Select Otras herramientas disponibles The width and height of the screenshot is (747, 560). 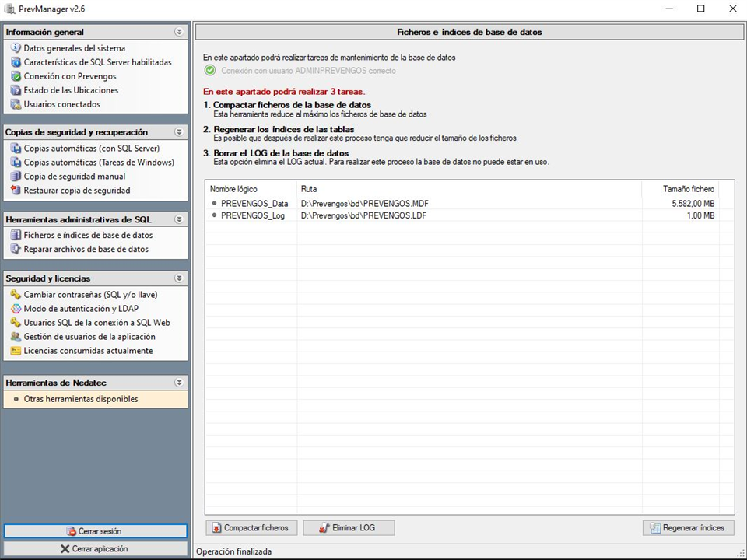click(81, 399)
